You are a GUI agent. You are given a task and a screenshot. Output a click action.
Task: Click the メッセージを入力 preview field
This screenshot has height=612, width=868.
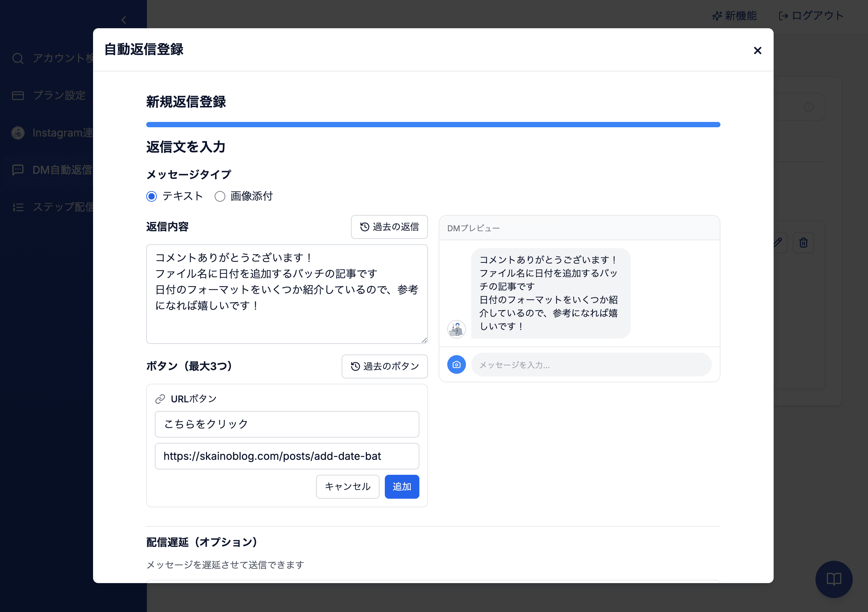pos(591,364)
